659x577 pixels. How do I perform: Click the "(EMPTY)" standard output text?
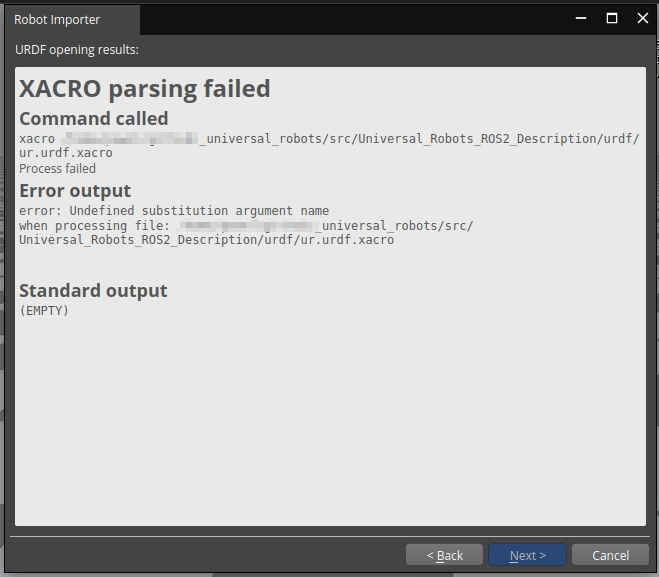(44, 311)
